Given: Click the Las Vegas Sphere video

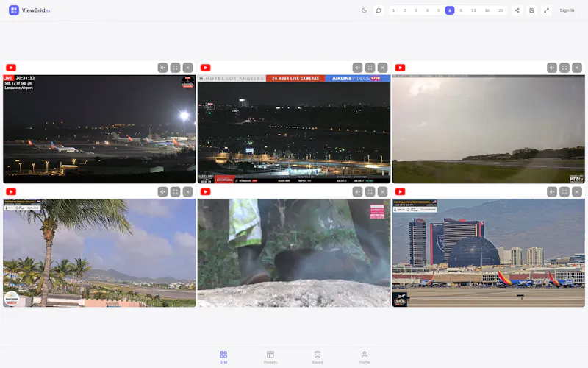Looking at the screenshot, I should point(489,252).
